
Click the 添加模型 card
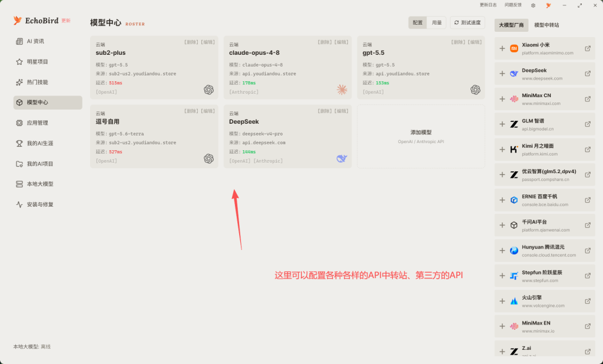click(420, 137)
